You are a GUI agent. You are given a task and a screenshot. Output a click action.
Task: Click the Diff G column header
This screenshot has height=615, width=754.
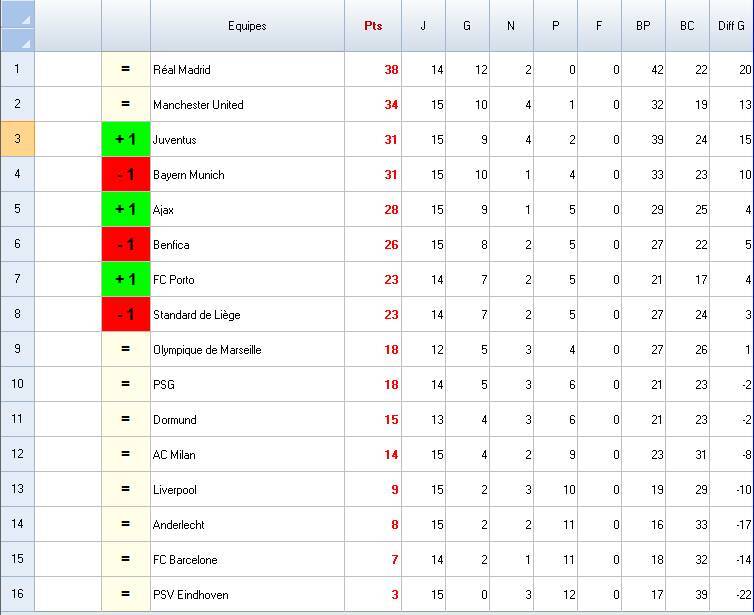(x=731, y=26)
